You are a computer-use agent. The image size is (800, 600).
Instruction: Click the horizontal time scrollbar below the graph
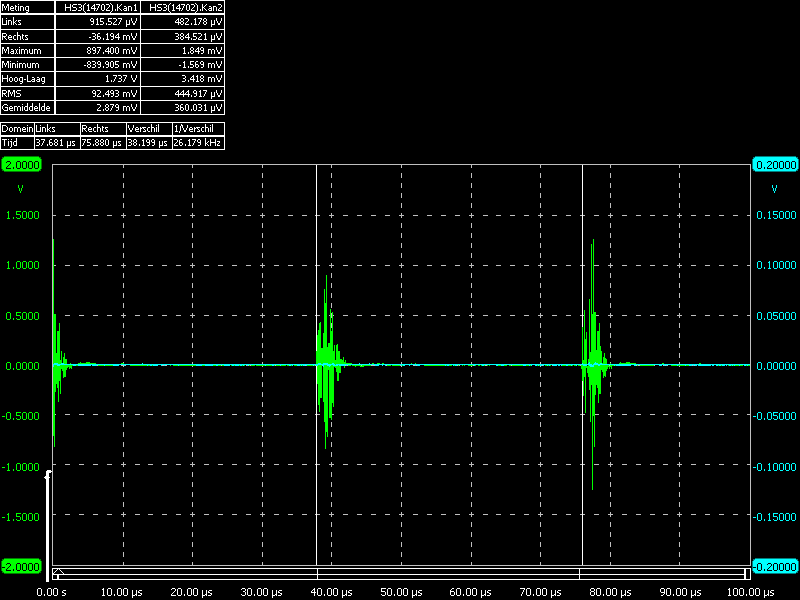click(x=400, y=574)
